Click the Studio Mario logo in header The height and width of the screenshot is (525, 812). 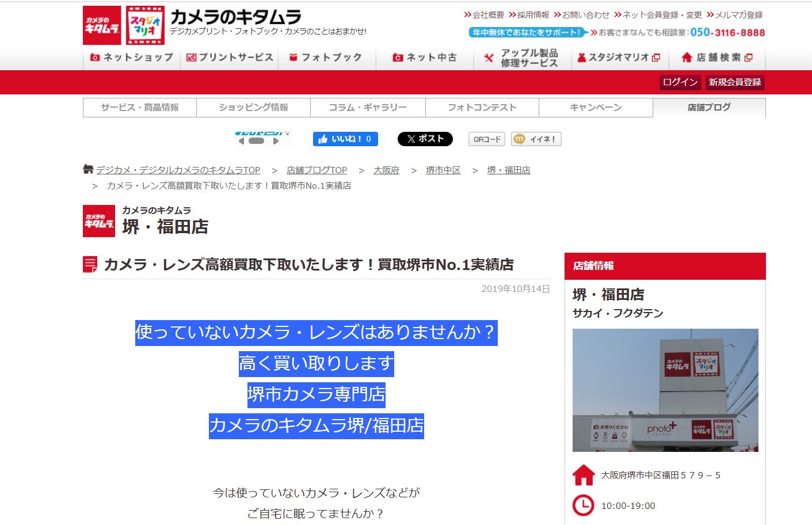(x=145, y=25)
